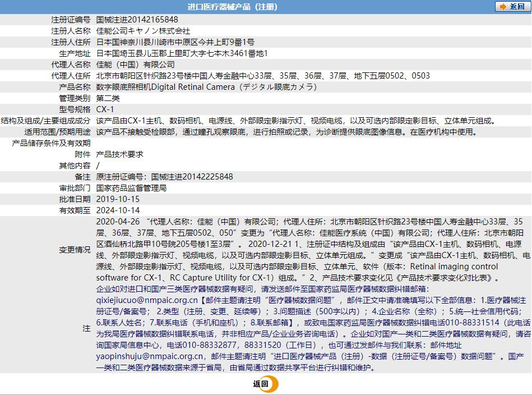The image size is (532, 395).
Task: Click the 其他内容 label
Action: 75,166
